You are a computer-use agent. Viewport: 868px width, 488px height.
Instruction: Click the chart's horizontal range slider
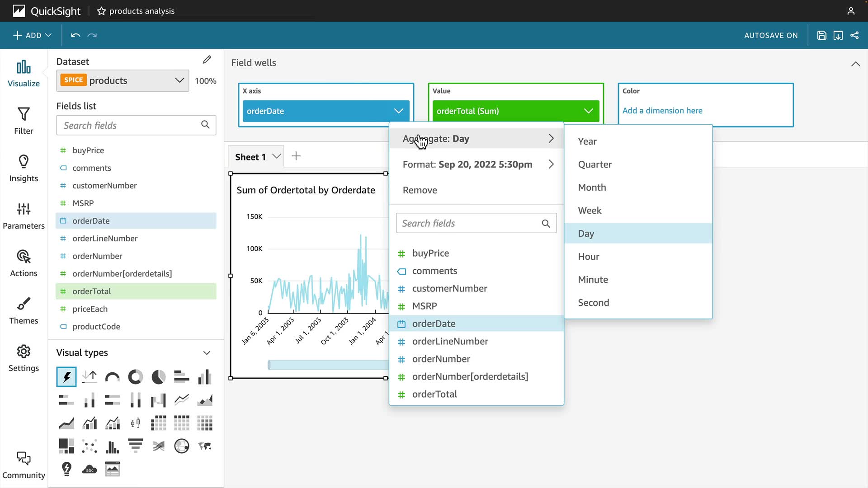(x=328, y=365)
